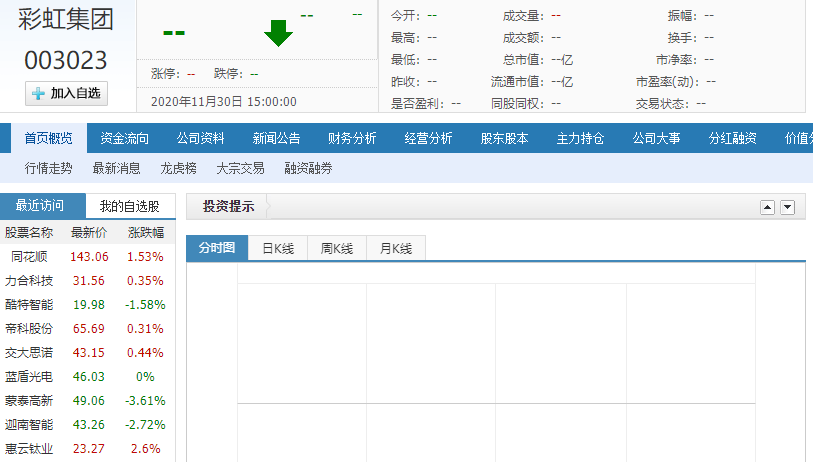This screenshot has height=462, width=813.
Task: Go to 融资融券 sub-section
Action: pyautogui.click(x=308, y=168)
